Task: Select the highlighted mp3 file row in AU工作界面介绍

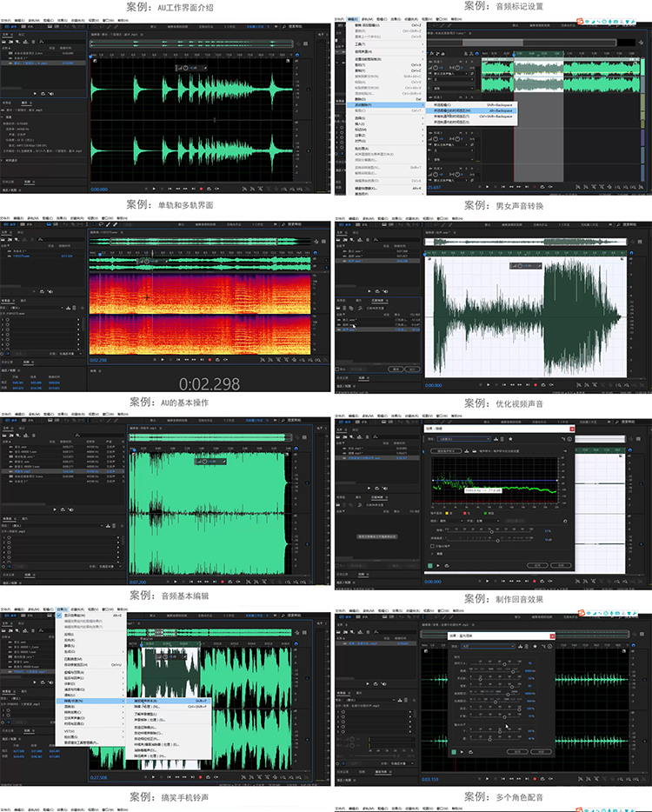Action: click(x=43, y=63)
